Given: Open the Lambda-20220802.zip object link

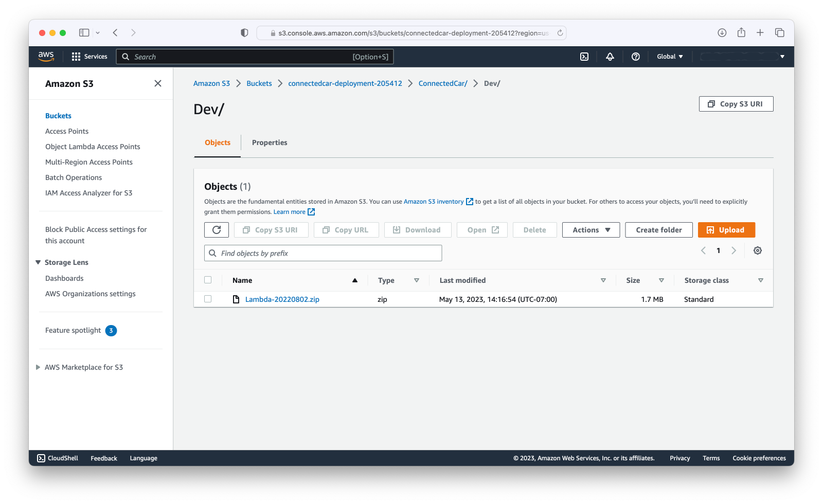Looking at the screenshot, I should [282, 299].
